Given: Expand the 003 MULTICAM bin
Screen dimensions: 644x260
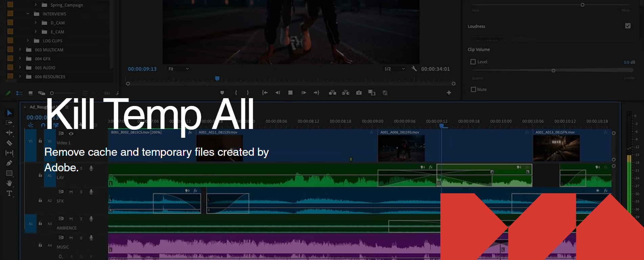Looking at the screenshot, I should [20, 49].
